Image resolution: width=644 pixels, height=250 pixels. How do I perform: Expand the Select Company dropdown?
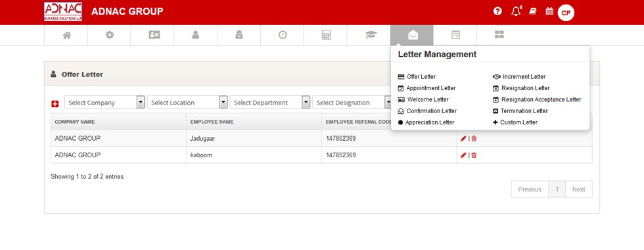tap(104, 103)
